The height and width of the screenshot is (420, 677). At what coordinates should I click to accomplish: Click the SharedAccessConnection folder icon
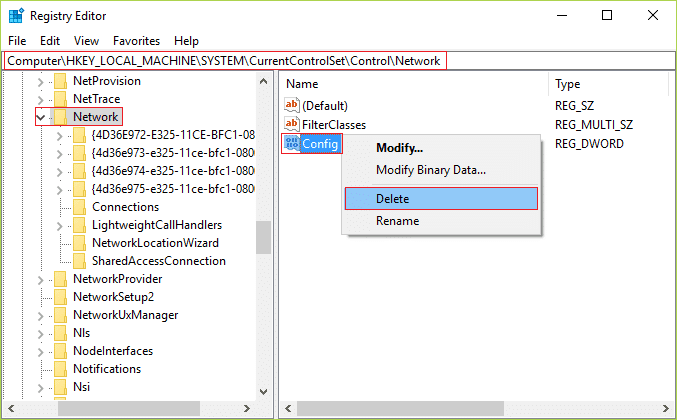79,261
